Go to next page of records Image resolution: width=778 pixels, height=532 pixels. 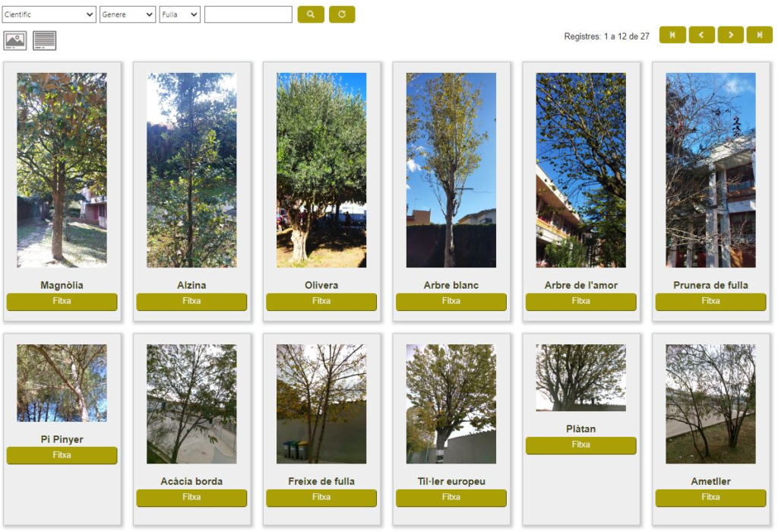(730, 35)
